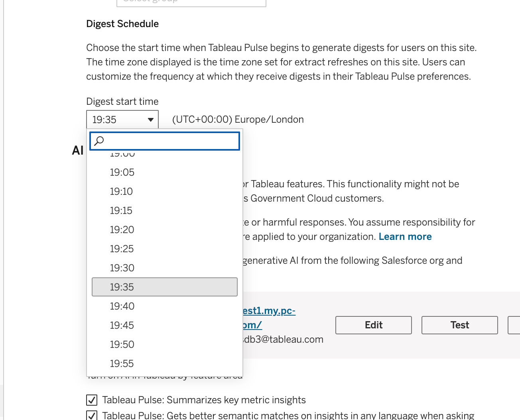520x420 pixels.
Task: Click the Edit button
Action: (373, 325)
